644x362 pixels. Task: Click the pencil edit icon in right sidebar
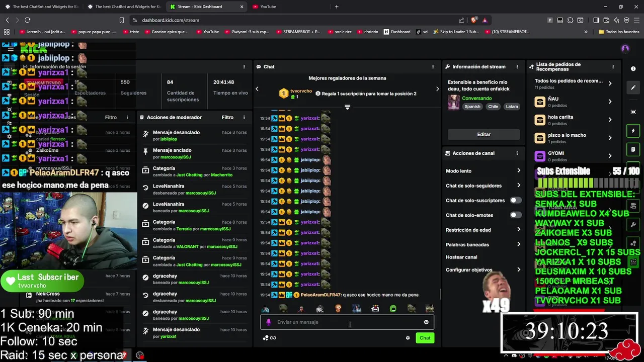tap(633, 87)
